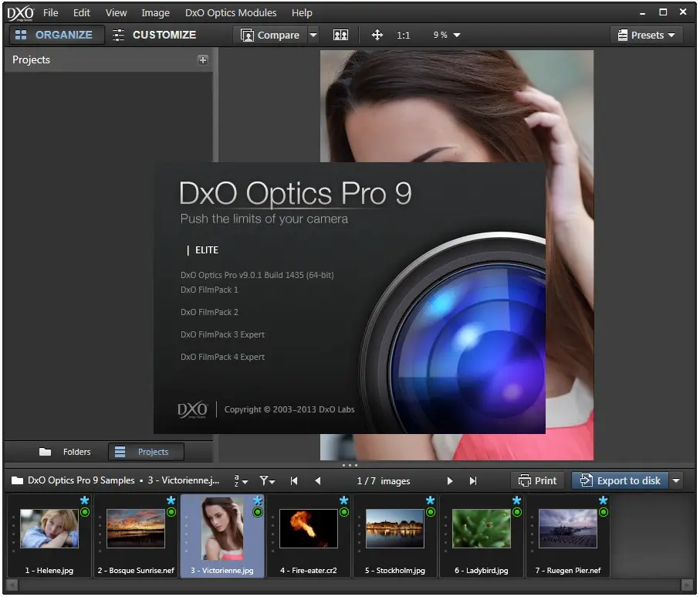Open the Image menu

coord(155,13)
